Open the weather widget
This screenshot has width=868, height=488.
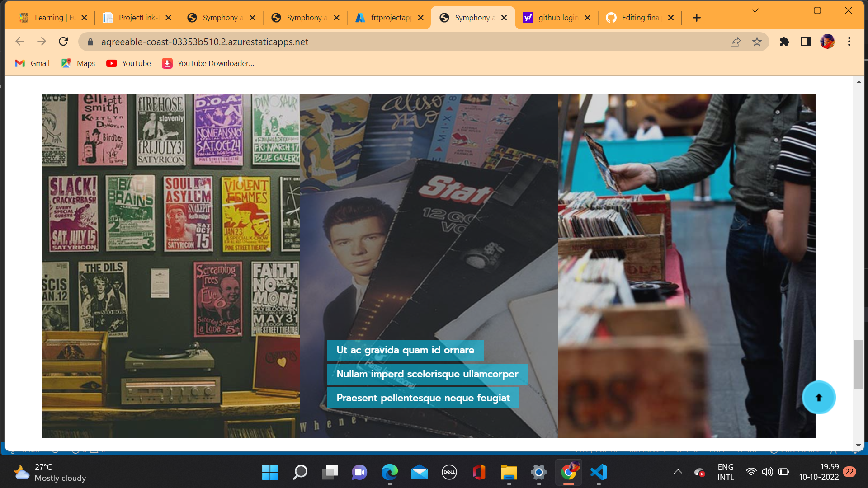pyautogui.click(x=50, y=472)
